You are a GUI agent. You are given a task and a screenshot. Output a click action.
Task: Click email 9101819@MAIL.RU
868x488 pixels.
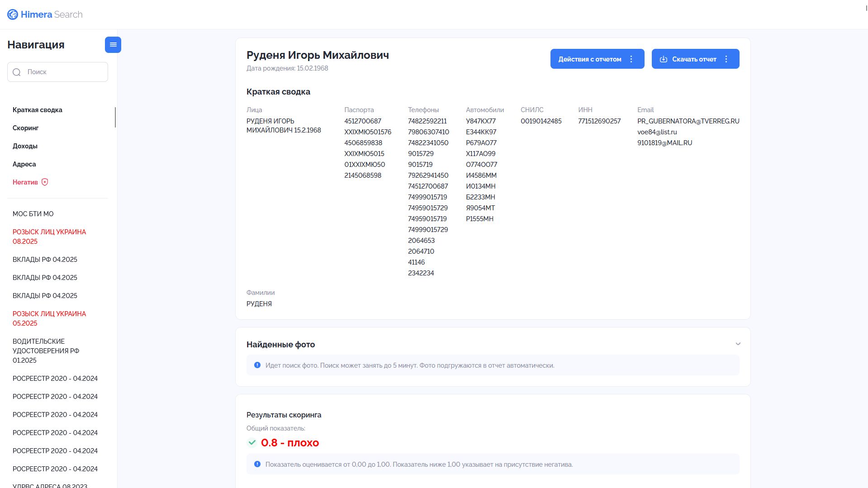pos(665,143)
